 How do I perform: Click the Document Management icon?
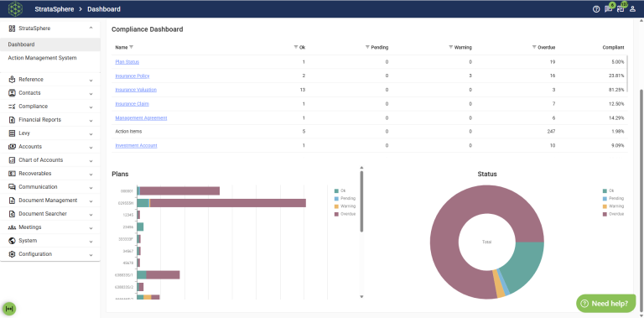12,201
